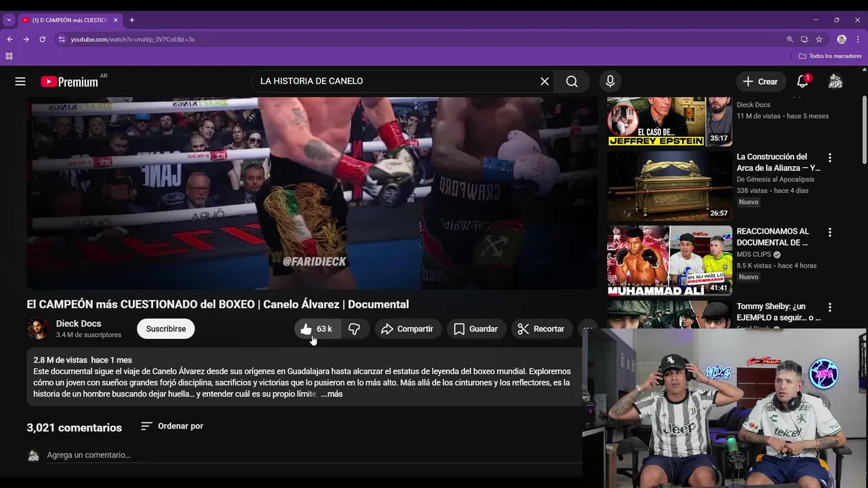868x488 pixels.
Task: Save video with Guardar button
Action: [476, 329]
